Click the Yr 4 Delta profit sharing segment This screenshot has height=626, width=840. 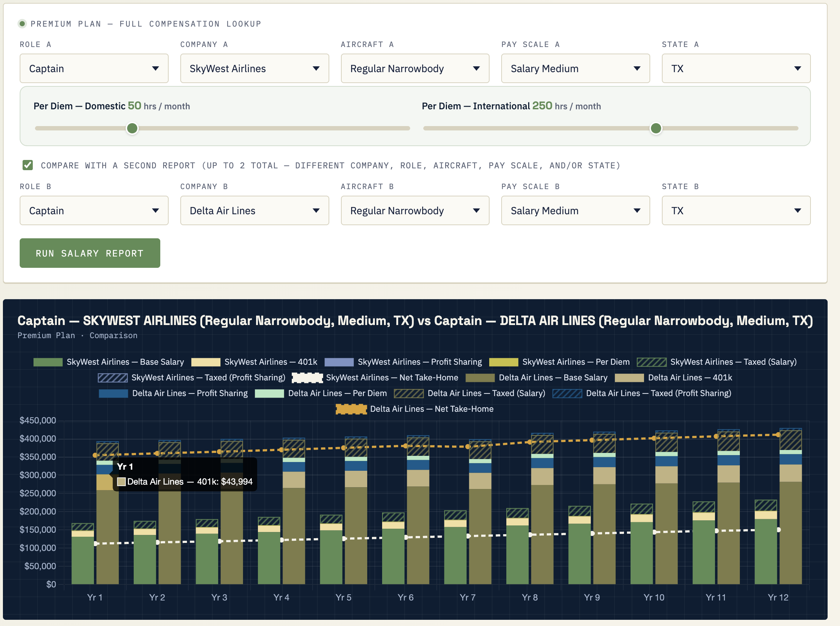coord(294,467)
